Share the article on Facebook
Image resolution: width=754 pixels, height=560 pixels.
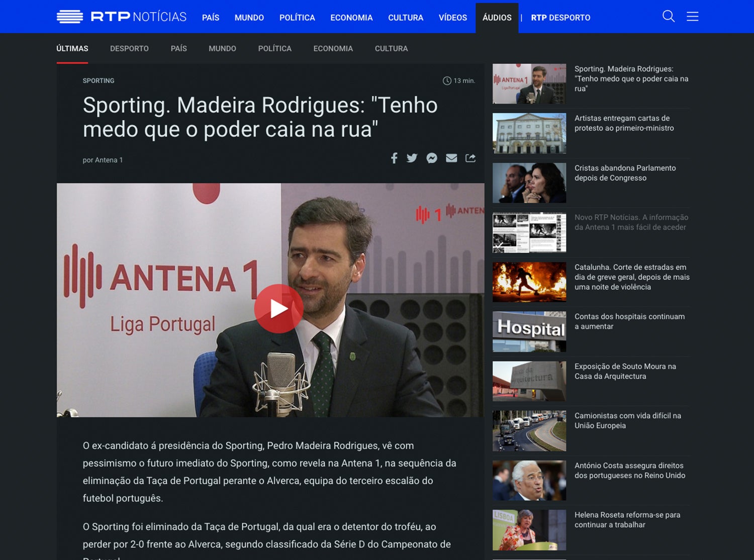pyautogui.click(x=394, y=158)
